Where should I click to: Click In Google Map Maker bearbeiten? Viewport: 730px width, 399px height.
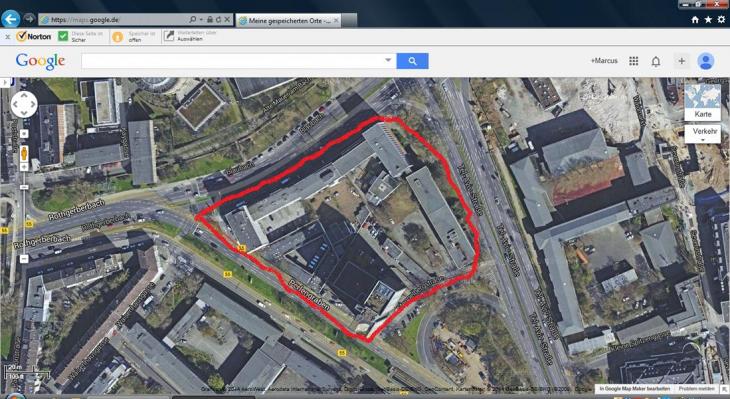tap(635, 389)
